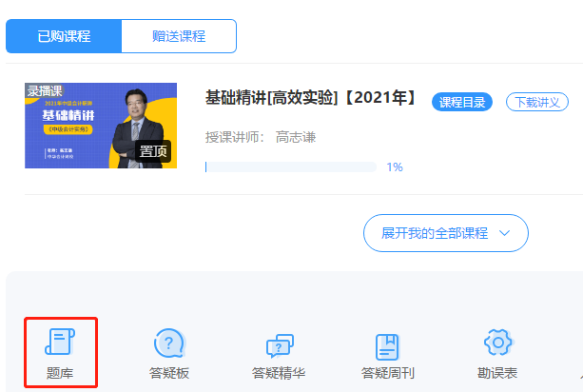Open the 基础精讲 course thumbnail

click(101, 126)
